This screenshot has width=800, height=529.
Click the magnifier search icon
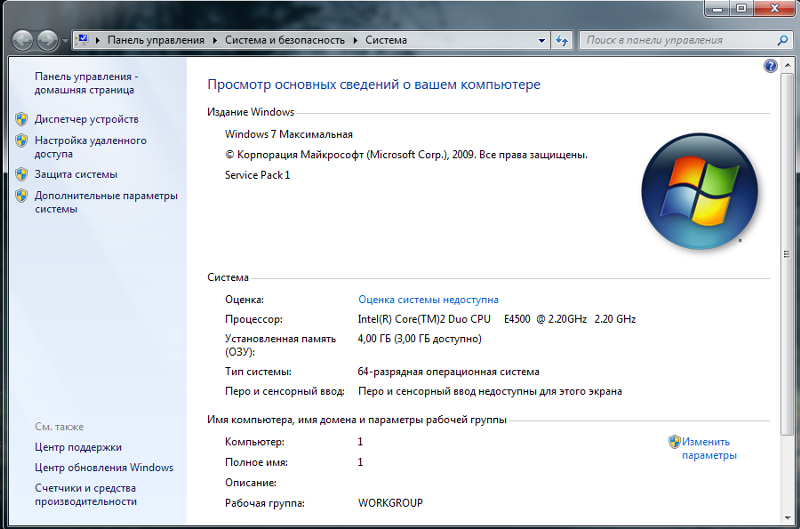[x=783, y=40]
